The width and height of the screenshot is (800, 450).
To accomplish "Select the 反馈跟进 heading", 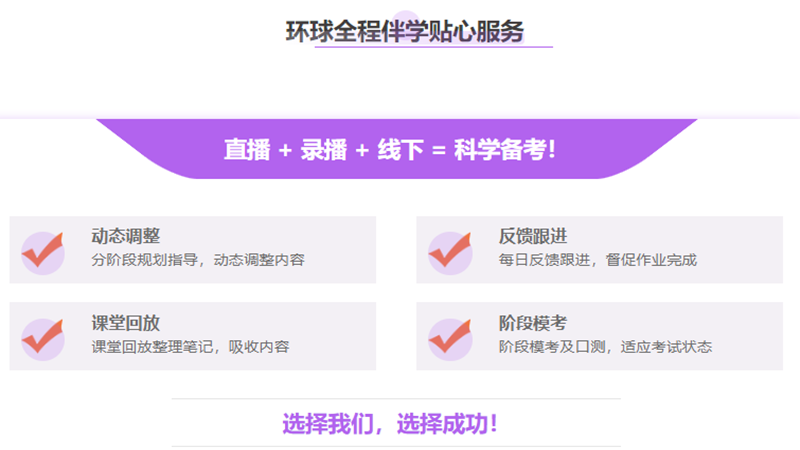I will (533, 236).
